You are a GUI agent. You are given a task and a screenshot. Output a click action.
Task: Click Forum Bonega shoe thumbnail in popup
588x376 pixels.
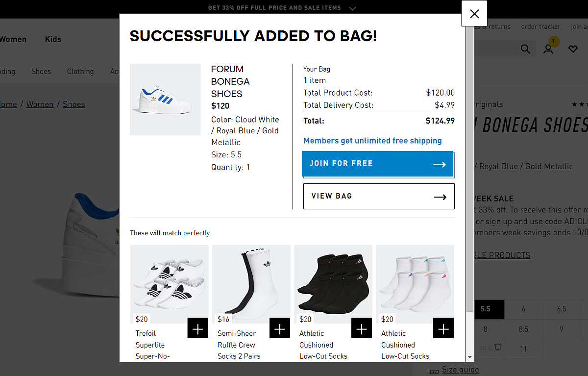point(165,100)
